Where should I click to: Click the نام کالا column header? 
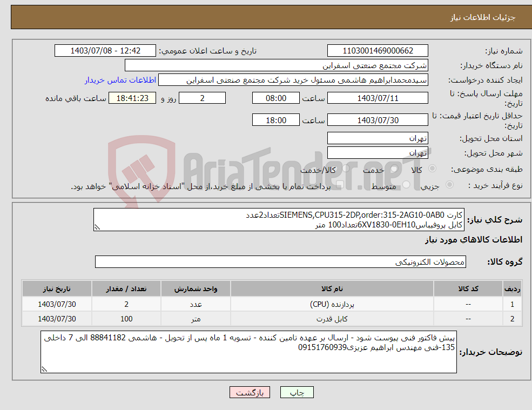332,288
